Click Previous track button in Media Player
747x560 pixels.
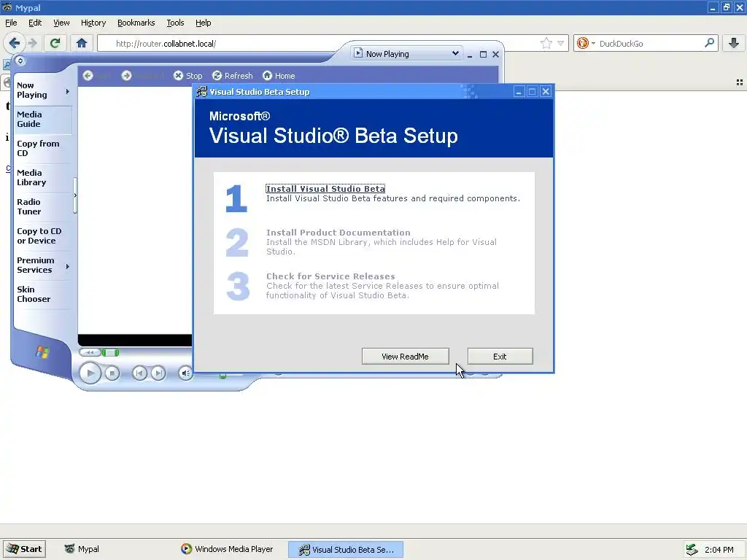[x=139, y=373]
